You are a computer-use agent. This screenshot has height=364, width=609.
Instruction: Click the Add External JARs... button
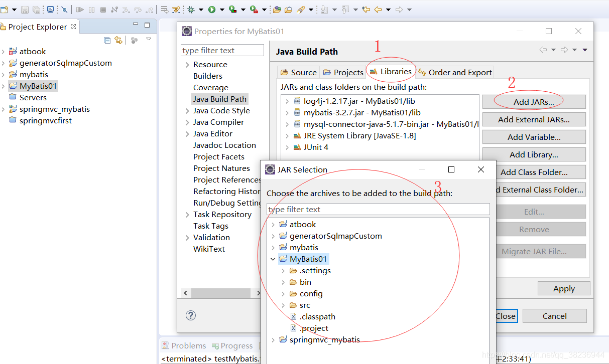click(x=534, y=119)
